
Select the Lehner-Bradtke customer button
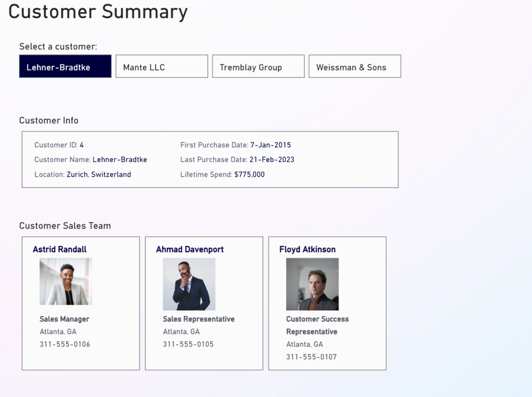(x=65, y=67)
